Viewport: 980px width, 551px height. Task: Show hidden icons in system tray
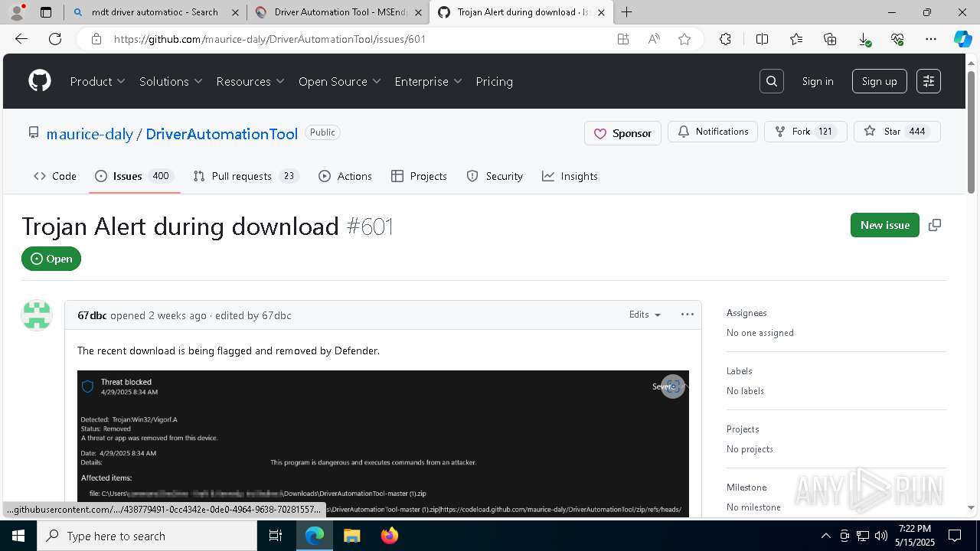pyautogui.click(x=825, y=536)
